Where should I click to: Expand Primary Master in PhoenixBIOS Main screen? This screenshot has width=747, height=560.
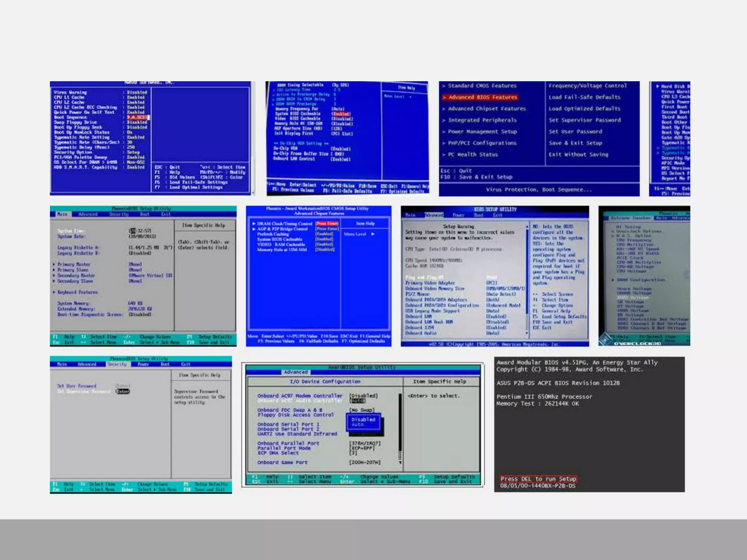pos(74,264)
